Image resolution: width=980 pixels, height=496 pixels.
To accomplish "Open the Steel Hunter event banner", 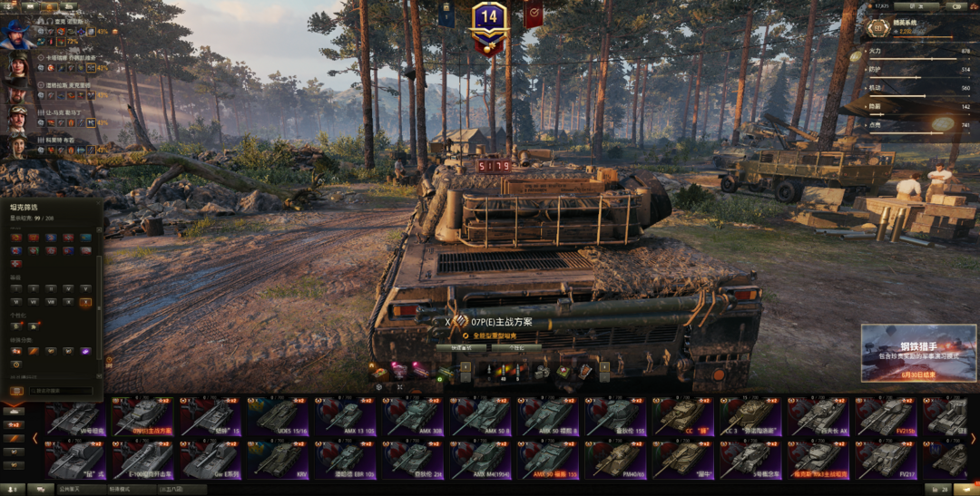I will (918, 353).
